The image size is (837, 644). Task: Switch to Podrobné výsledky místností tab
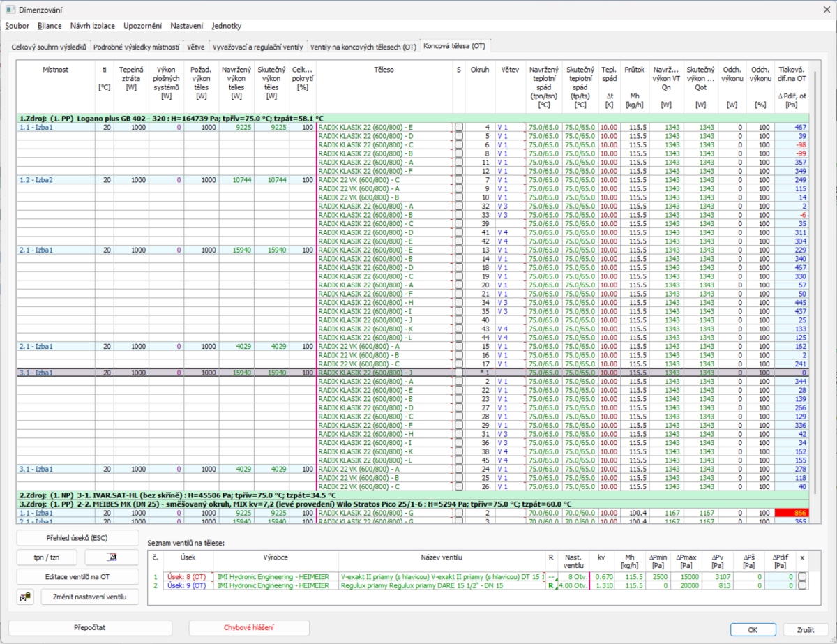click(136, 47)
